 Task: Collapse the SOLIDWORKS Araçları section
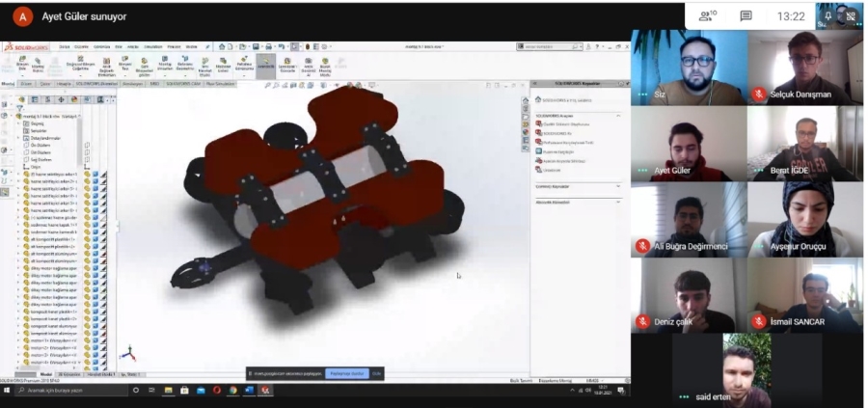click(618, 116)
